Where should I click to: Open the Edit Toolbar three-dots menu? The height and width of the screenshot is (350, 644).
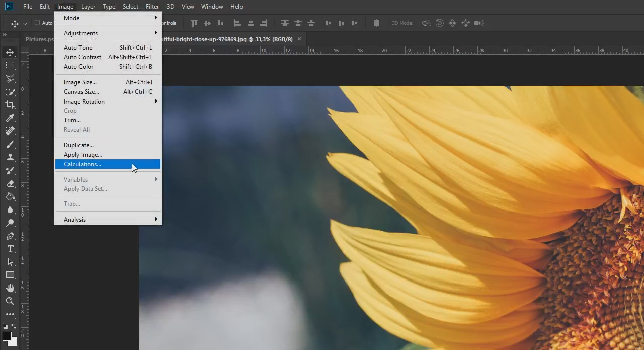pos(10,314)
